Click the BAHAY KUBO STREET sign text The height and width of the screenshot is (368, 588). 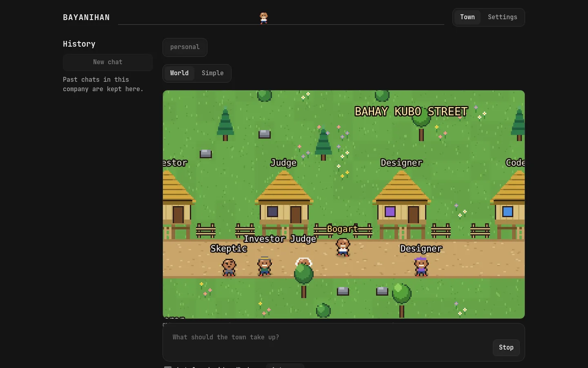pos(411,112)
